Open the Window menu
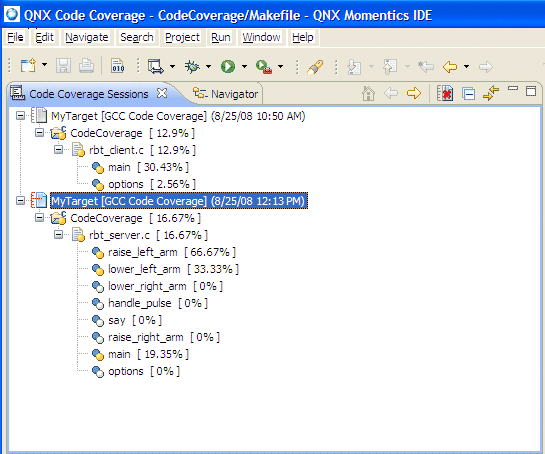Viewport: 545px width, 454px height. click(x=261, y=37)
